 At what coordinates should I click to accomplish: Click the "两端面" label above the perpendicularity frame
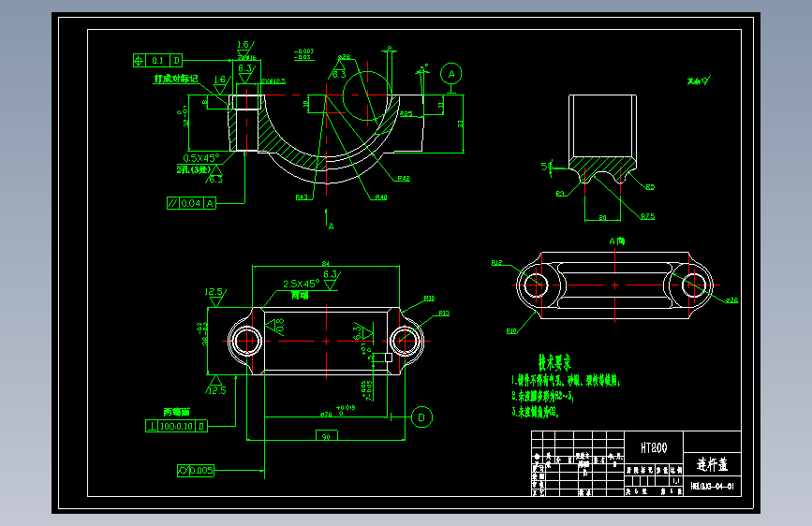click(177, 412)
